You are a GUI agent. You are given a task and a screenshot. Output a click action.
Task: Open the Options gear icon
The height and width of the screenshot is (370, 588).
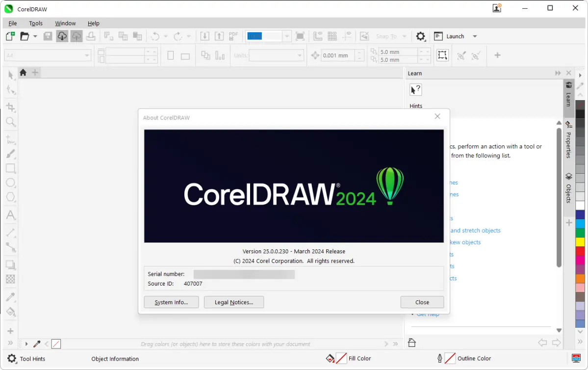point(420,36)
